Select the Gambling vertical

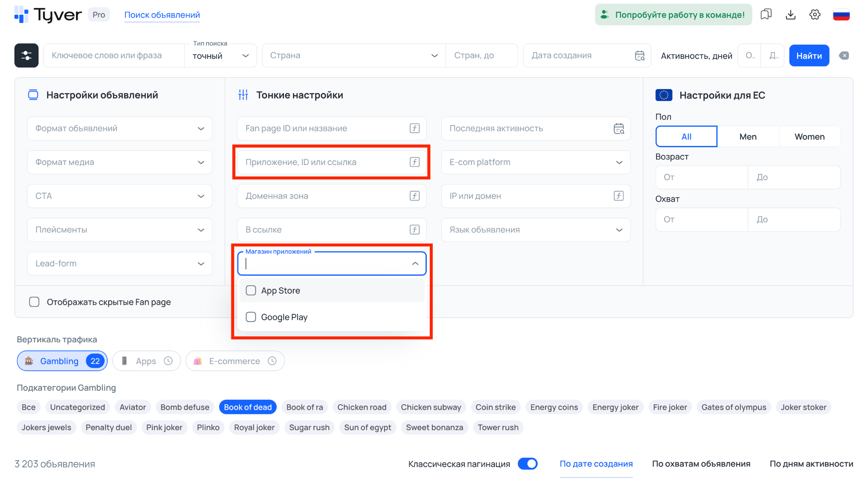click(62, 361)
